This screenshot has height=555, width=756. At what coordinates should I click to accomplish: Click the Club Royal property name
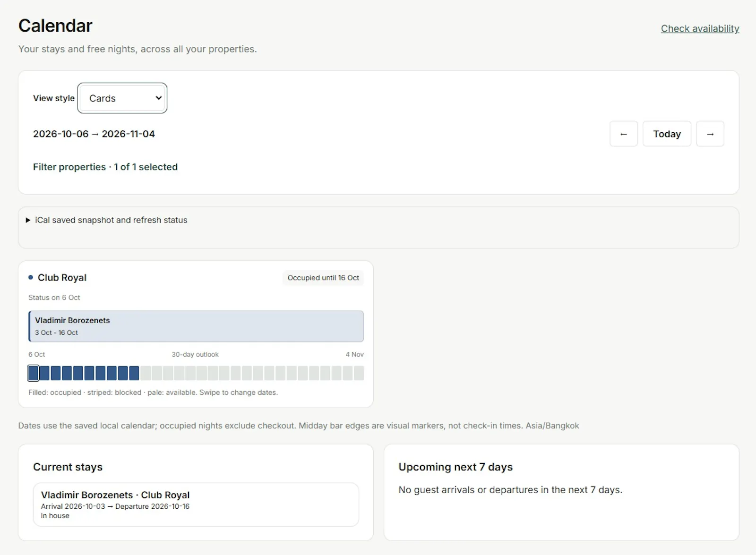62,278
